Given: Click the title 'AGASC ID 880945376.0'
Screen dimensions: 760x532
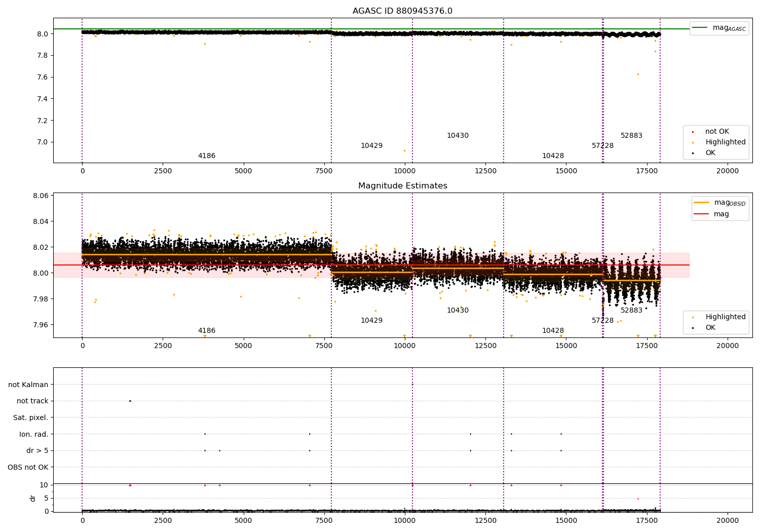Looking at the screenshot, I should pos(402,11).
